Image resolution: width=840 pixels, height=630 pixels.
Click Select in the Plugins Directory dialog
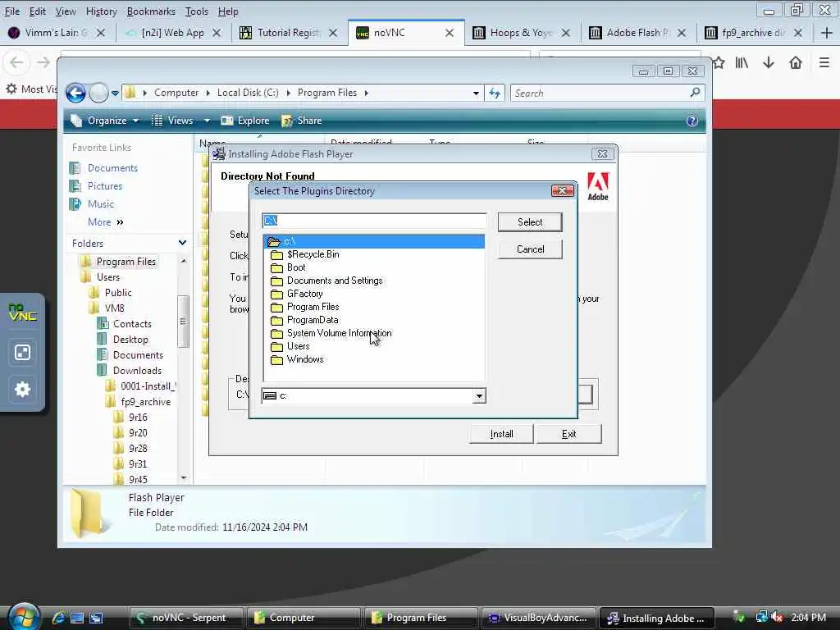pyautogui.click(x=530, y=221)
